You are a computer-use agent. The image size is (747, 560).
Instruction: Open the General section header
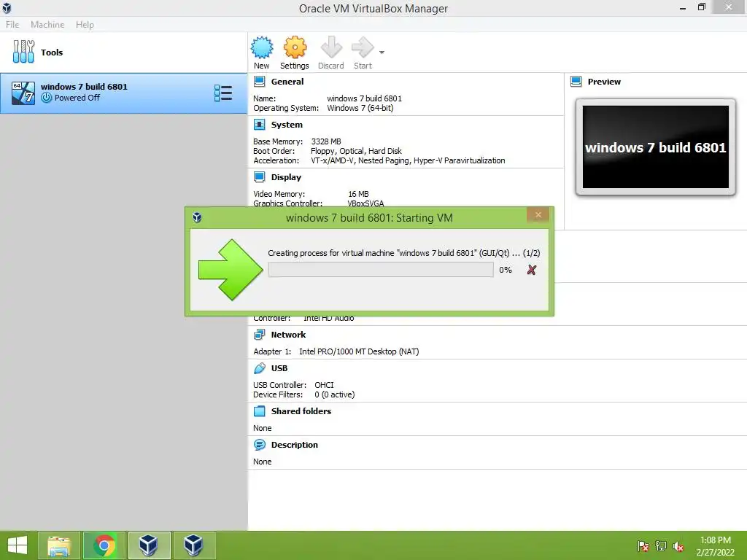[x=287, y=82]
